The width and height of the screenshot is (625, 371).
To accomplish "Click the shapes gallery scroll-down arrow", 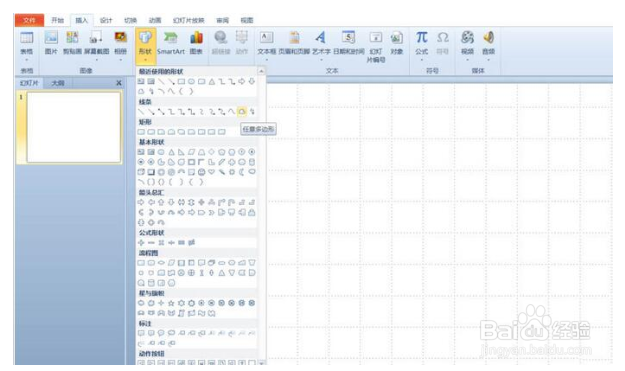I will 261,363.
